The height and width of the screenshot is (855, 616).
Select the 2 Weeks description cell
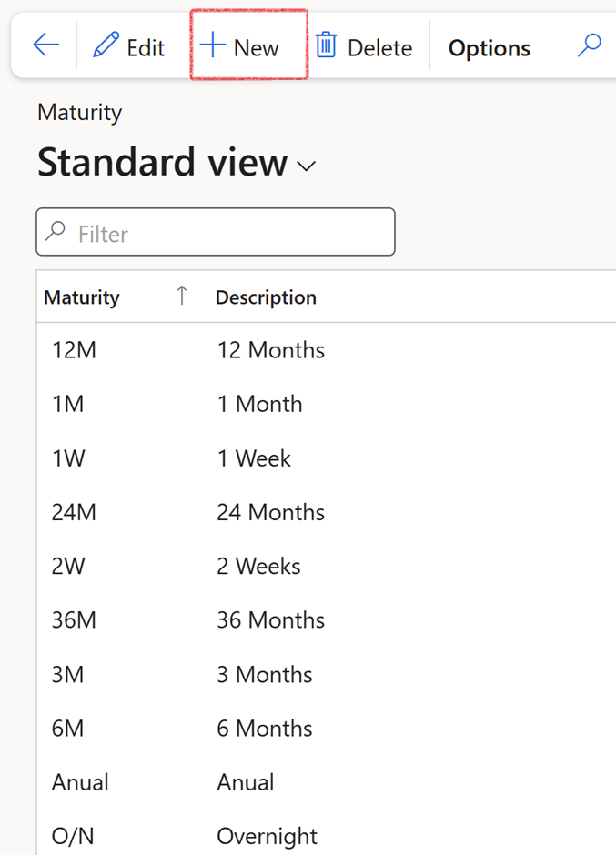(258, 566)
